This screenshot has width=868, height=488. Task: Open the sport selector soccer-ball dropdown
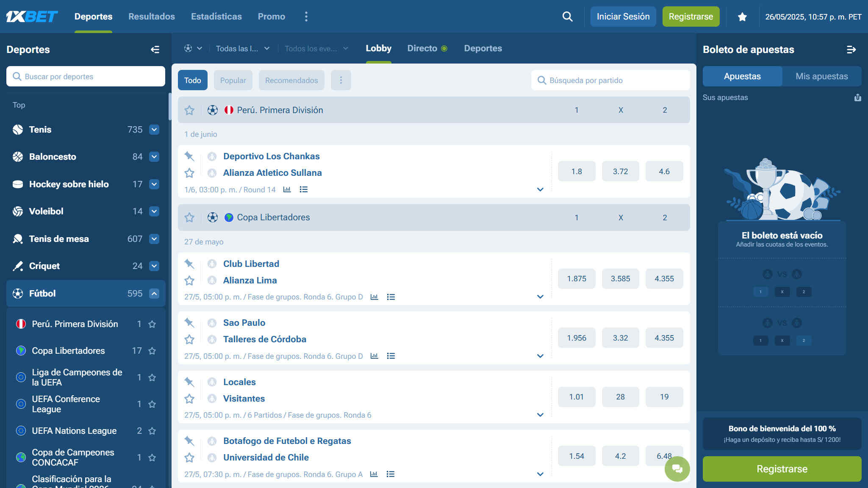[193, 49]
